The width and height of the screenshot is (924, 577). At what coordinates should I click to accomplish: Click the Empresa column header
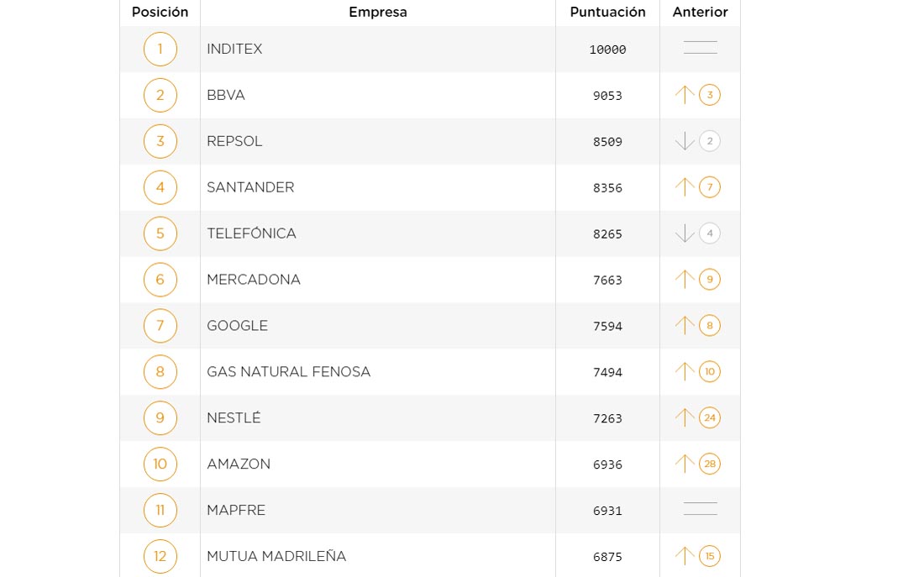point(378,12)
